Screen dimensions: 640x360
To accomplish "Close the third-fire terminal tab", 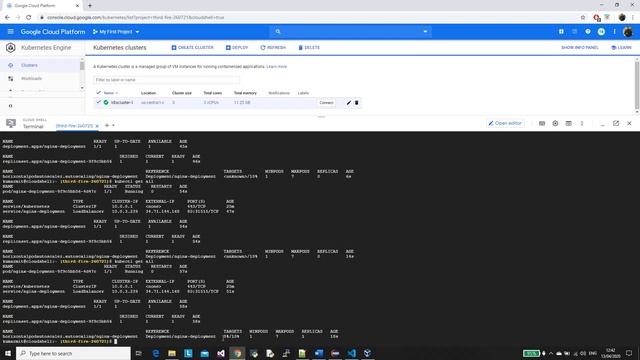I will [x=97, y=126].
